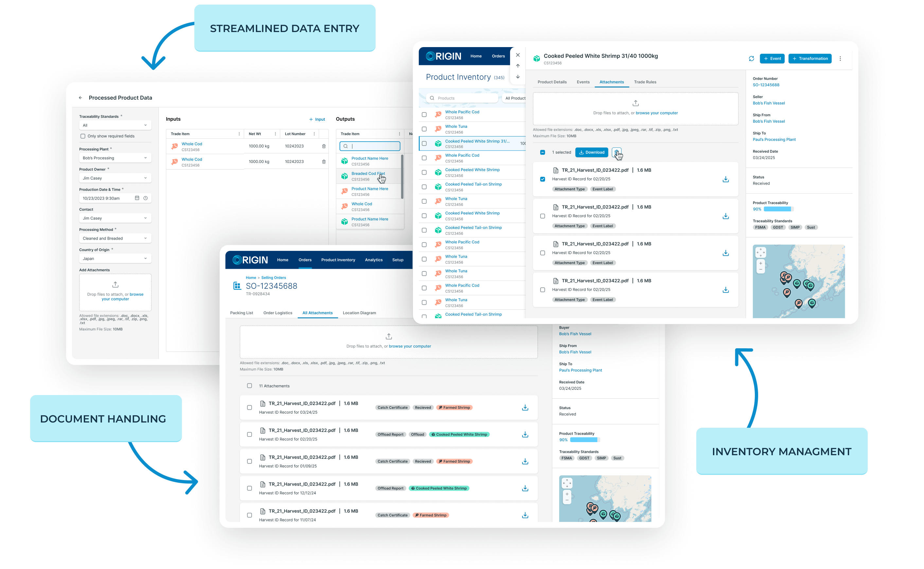Select all with 11 Attachments checkbox
This screenshot has width=924, height=569.
click(x=249, y=386)
